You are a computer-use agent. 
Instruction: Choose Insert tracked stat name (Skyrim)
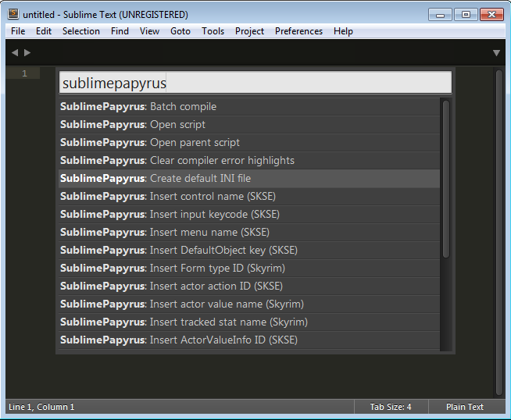pyautogui.click(x=249, y=322)
